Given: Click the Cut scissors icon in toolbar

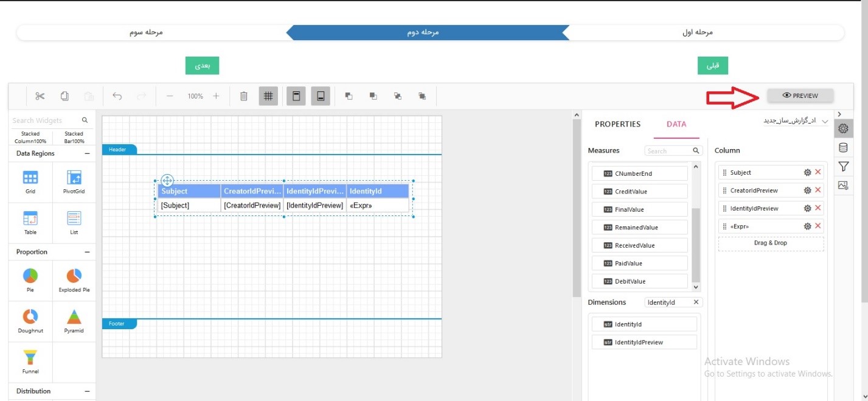Looking at the screenshot, I should (40, 96).
